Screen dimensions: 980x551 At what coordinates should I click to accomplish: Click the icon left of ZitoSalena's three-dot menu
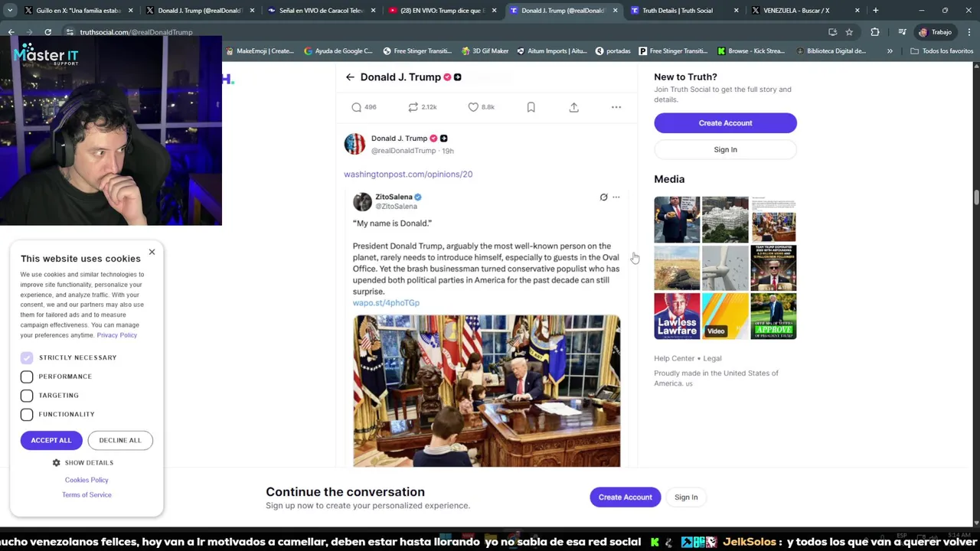point(603,197)
